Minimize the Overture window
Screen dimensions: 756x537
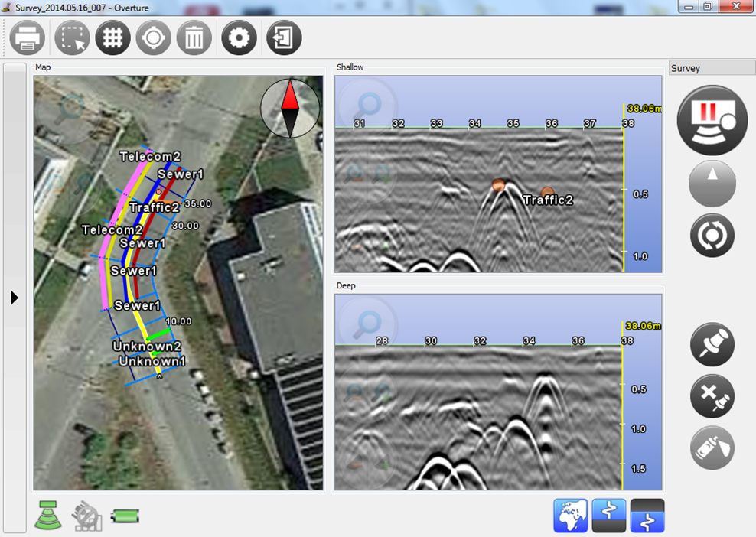coord(689,7)
